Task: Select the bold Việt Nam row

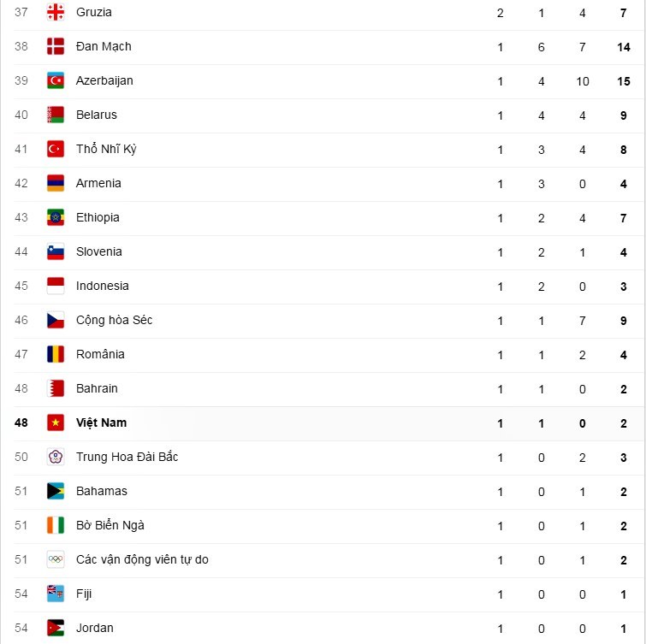Action: pos(101,422)
